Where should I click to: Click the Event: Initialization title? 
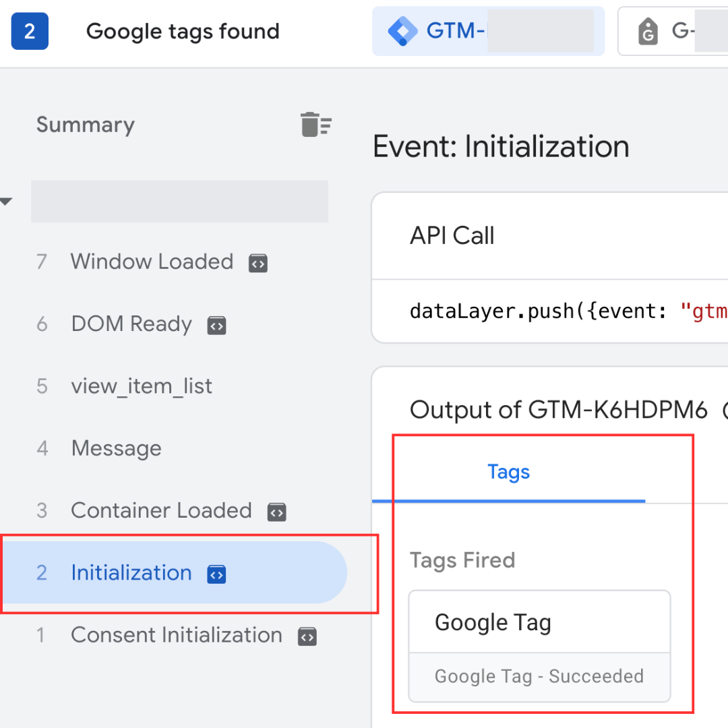point(501,147)
